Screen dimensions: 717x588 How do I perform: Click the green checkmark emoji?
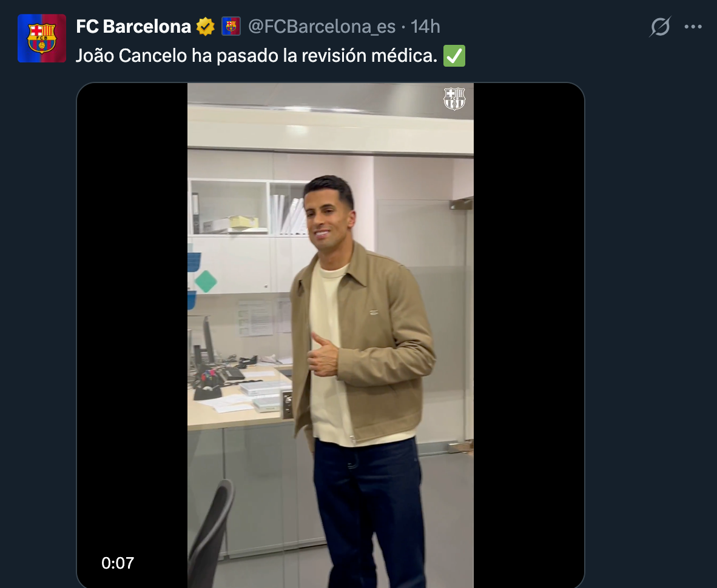[454, 56]
